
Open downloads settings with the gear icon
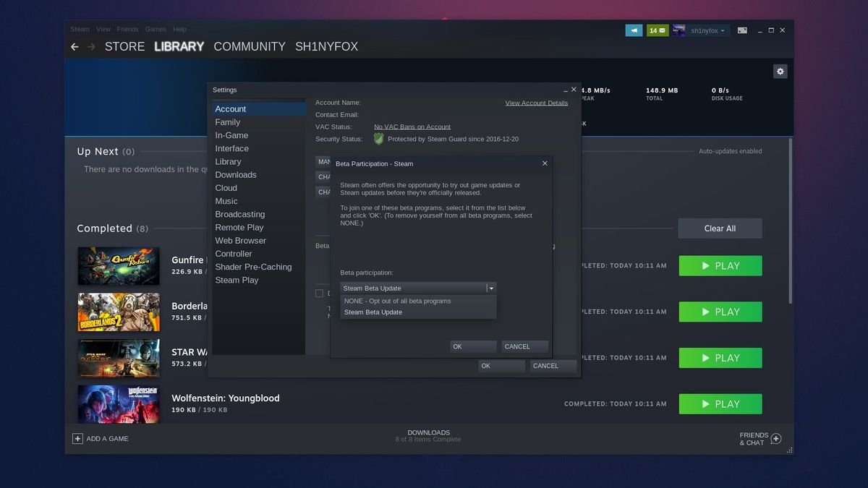pyautogui.click(x=780, y=71)
